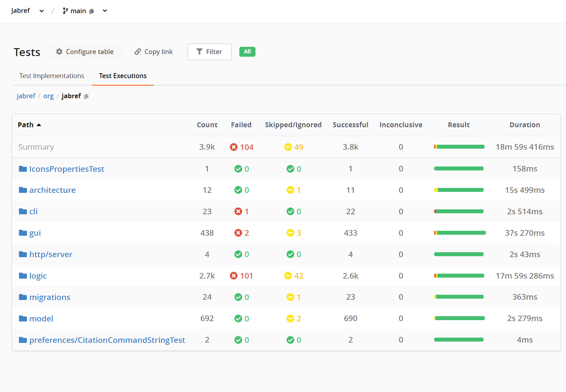Expand the main branch dropdown chevron
The image size is (566, 392).
coord(105,11)
